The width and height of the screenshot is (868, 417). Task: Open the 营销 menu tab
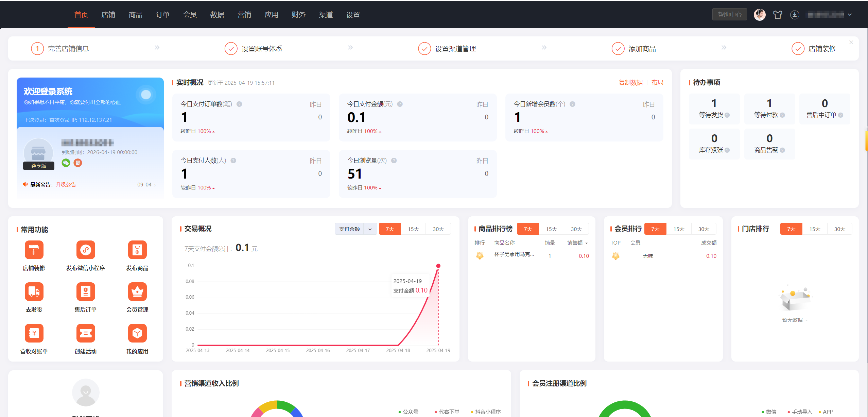pyautogui.click(x=244, y=15)
